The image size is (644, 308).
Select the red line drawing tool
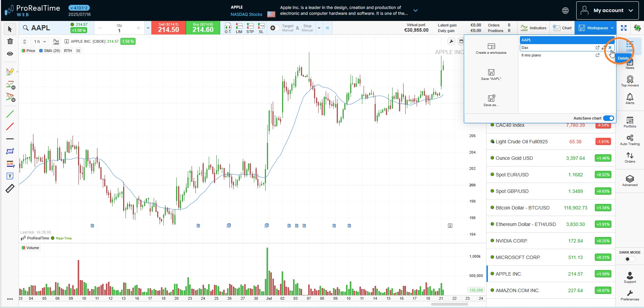10,126
